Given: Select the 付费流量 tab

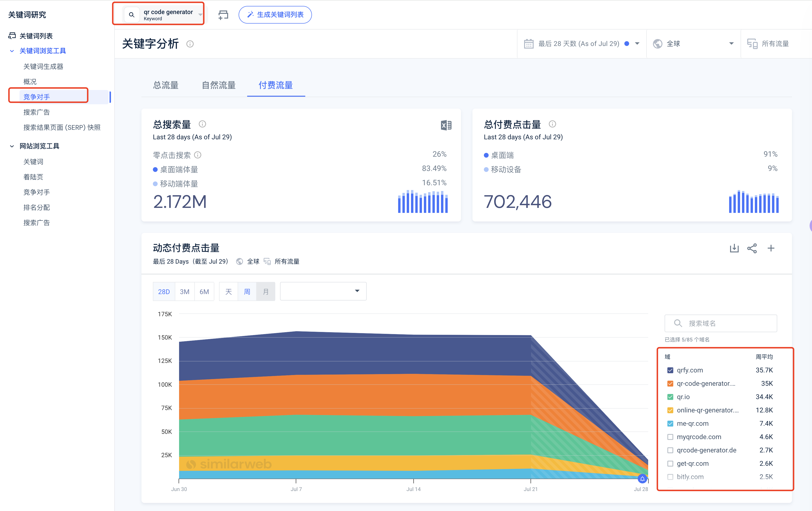Looking at the screenshot, I should click(x=276, y=85).
